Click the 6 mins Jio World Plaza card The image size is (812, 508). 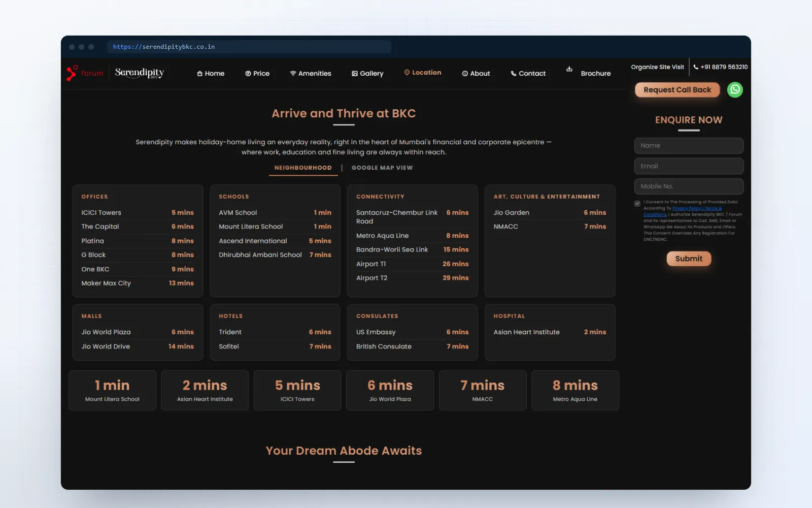[390, 390]
